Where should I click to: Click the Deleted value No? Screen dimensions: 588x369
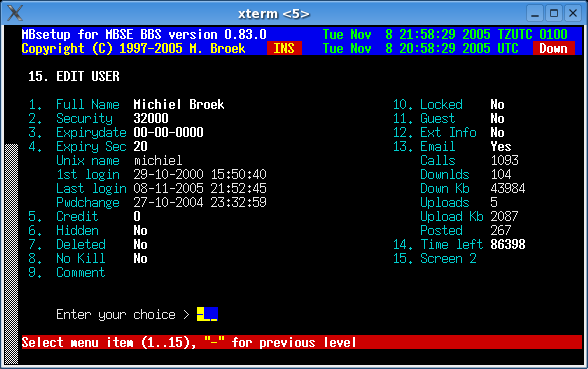(140, 244)
